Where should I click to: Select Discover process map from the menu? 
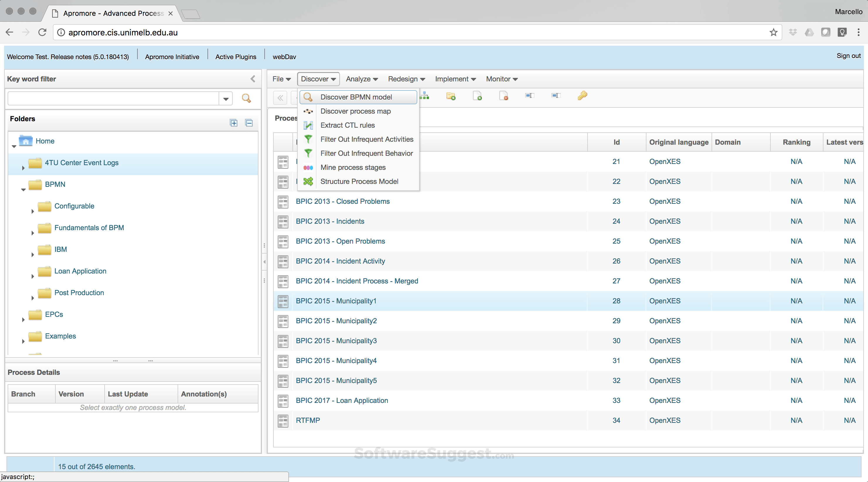tap(356, 111)
